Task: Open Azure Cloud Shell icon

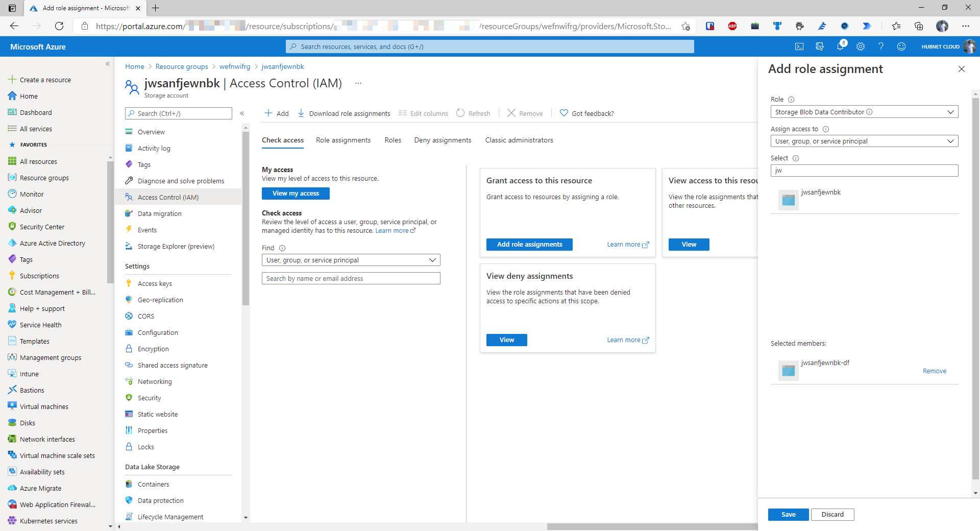Action: (799, 46)
